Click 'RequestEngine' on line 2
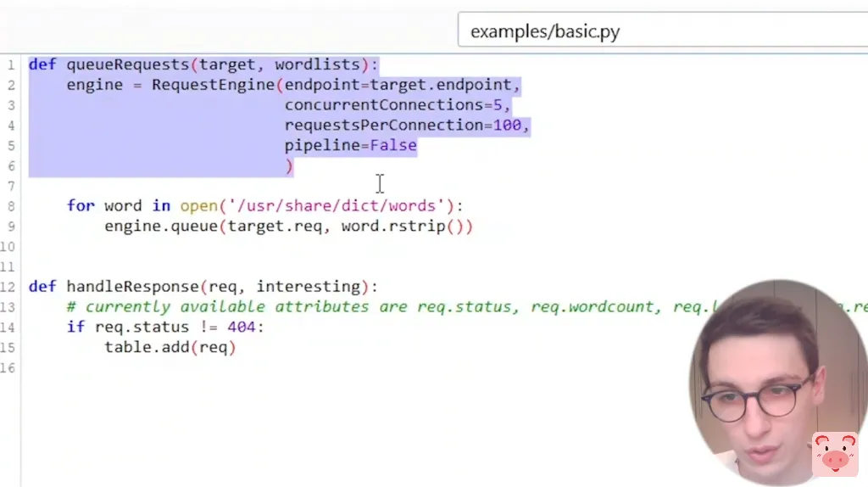Viewport: 868px width, 487px height. pyautogui.click(x=213, y=85)
